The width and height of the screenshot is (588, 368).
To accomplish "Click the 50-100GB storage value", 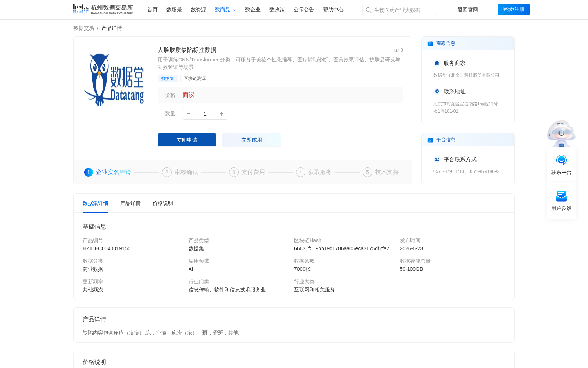I will click(411, 269).
